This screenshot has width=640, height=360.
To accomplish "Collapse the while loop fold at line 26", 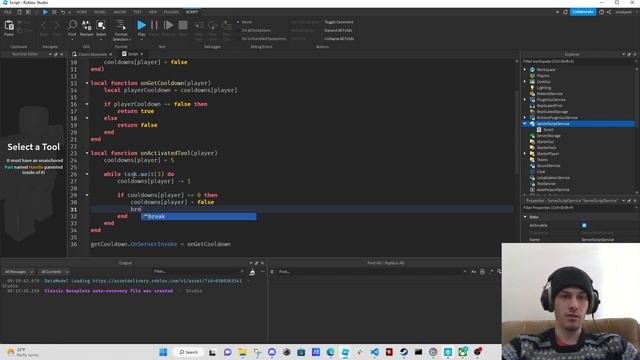I will [87, 174].
